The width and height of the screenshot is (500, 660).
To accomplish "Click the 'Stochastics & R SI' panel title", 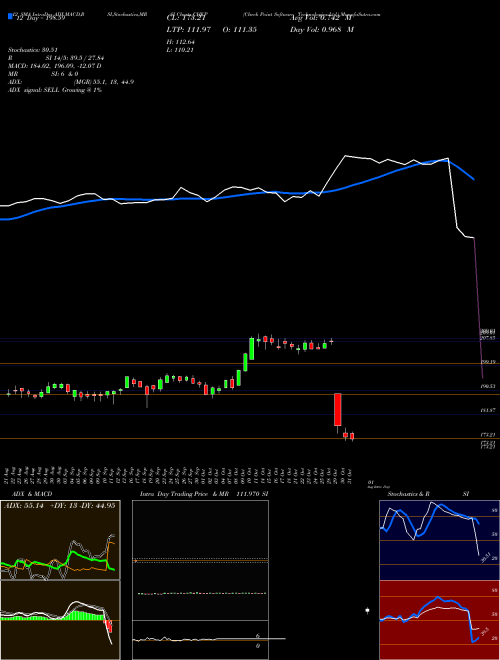I will pyautogui.click(x=428, y=494).
